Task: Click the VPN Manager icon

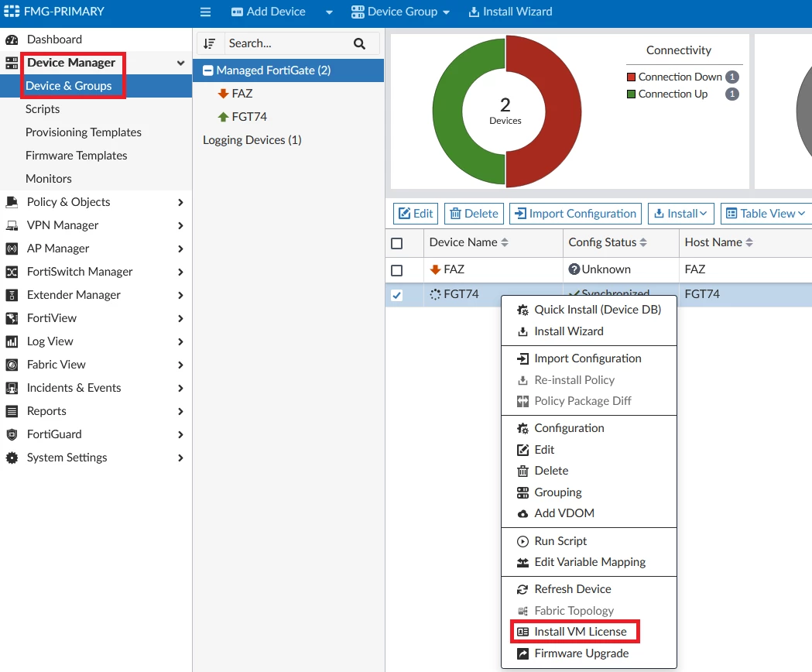Action: [x=12, y=225]
